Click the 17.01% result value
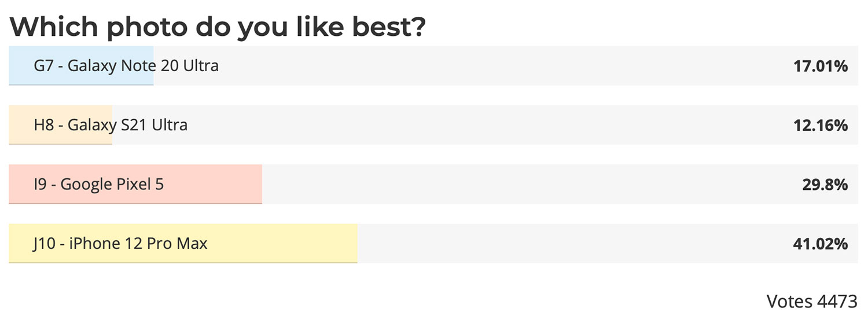The width and height of the screenshot is (868, 323). point(821,67)
